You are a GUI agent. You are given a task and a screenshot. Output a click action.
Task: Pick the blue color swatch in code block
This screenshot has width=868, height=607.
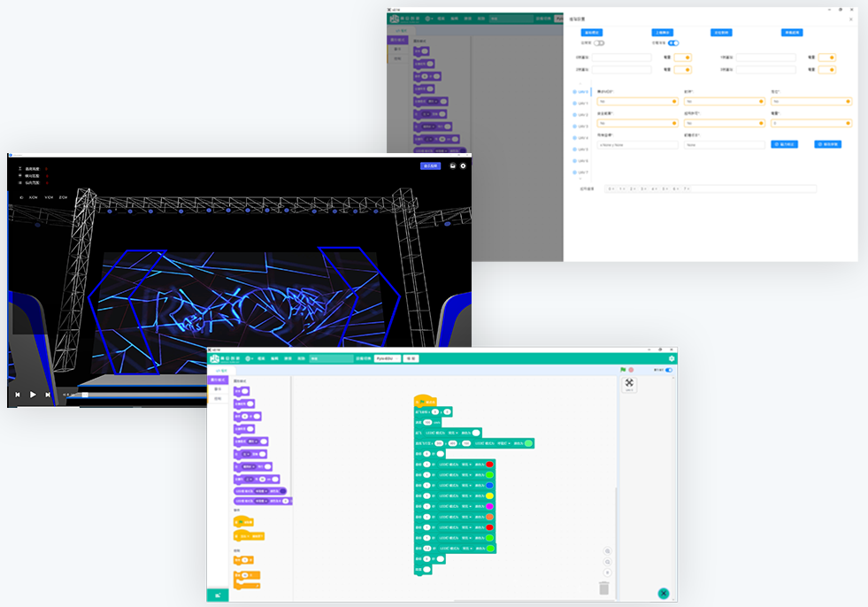point(489,486)
